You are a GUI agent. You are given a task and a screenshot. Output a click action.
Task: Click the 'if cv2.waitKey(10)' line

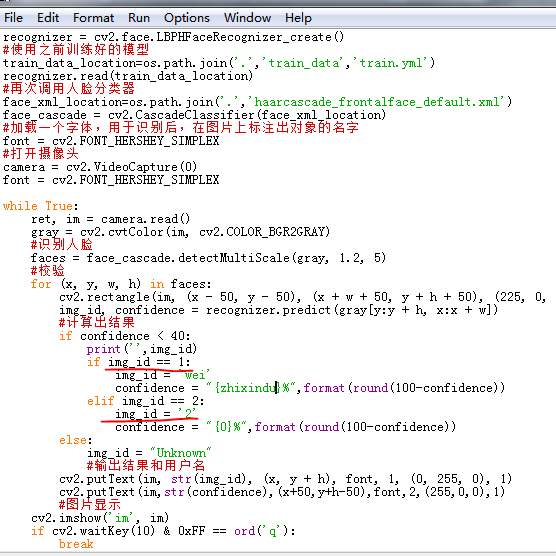[x=163, y=531]
